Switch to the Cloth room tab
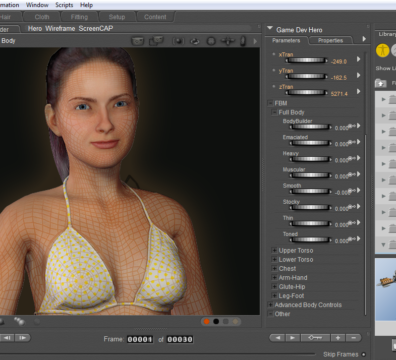This screenshot has width=396, height=360. tap(42, 17)
